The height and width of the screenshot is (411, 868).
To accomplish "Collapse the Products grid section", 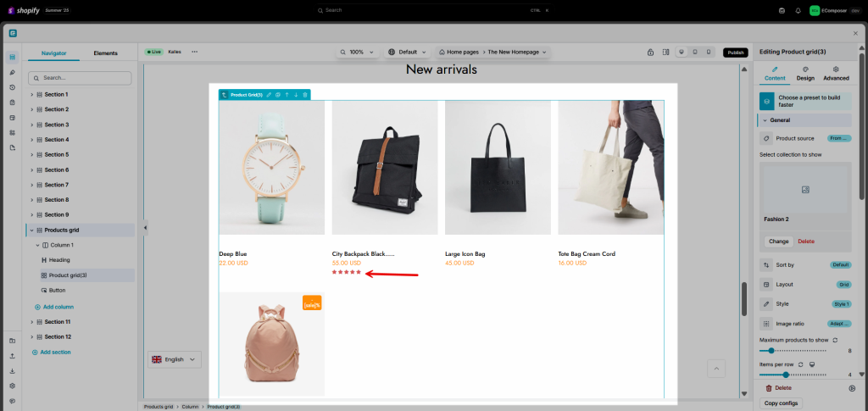I will [x=31, y=230].
